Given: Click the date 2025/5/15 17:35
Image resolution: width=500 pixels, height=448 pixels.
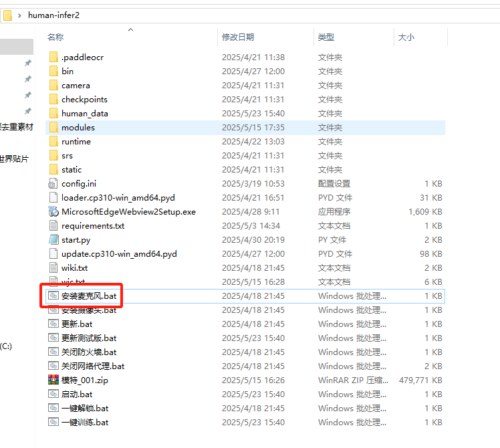Looking at the screenshot, I should pyautogui.click(x=253, y=127).
